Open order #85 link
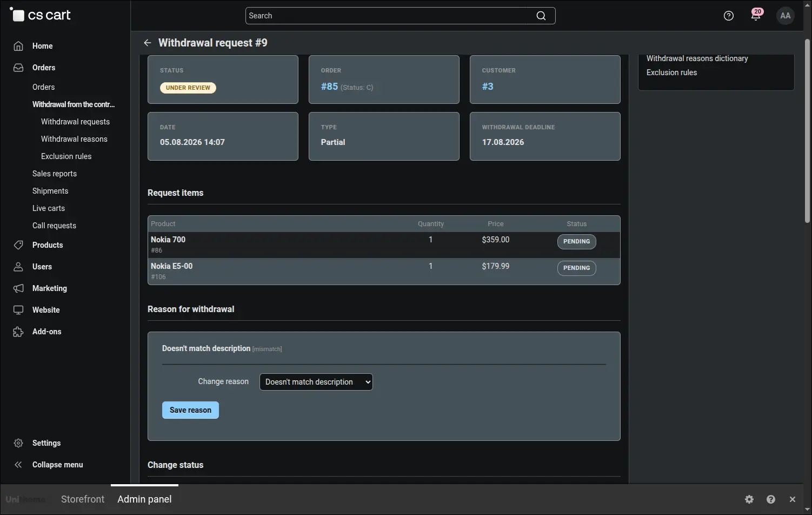This screenshot has width=812, height=515. [329, 87]
